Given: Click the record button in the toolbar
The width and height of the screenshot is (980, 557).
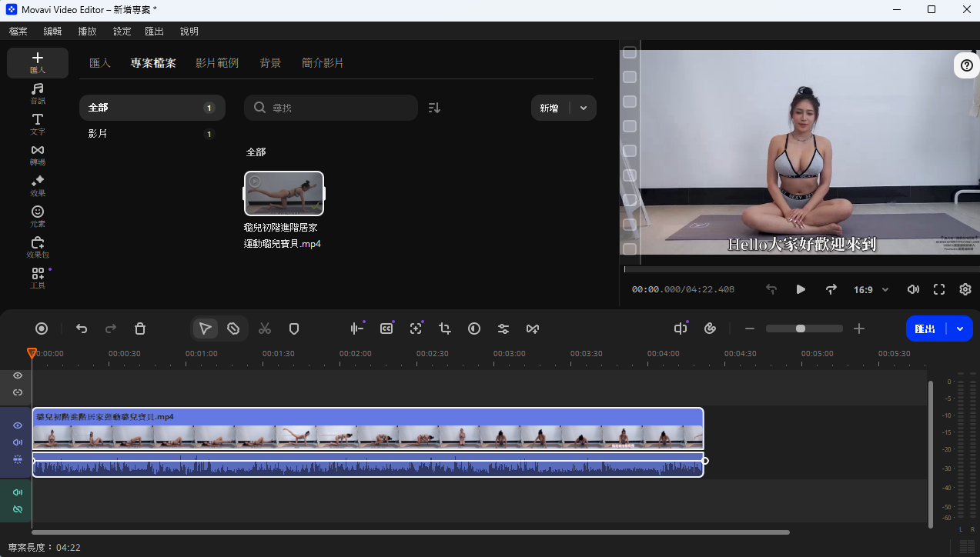Looking at the screenshot, I should coord(42,329).
